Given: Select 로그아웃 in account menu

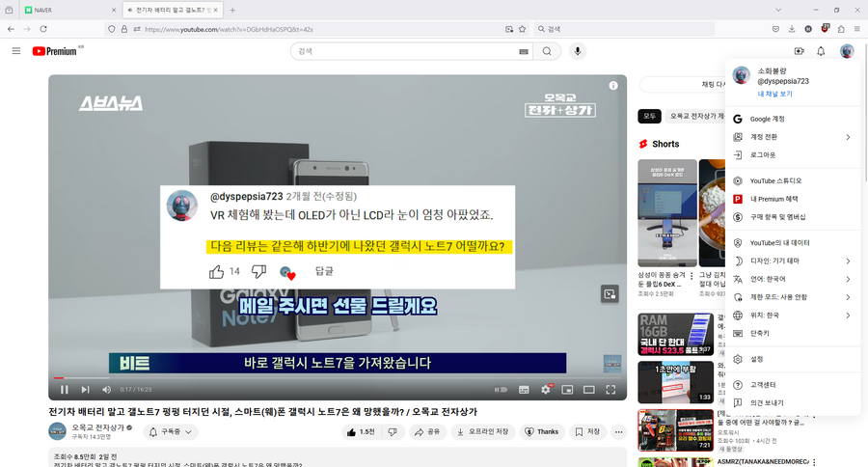Looking at the screenshot, I should pyautogui.click(x=792, y=155).
